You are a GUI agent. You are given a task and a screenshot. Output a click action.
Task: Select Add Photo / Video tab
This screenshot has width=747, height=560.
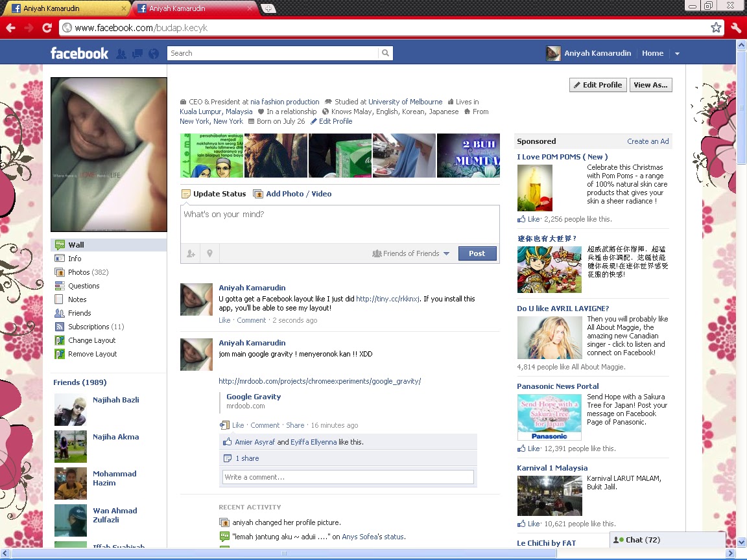292,194
